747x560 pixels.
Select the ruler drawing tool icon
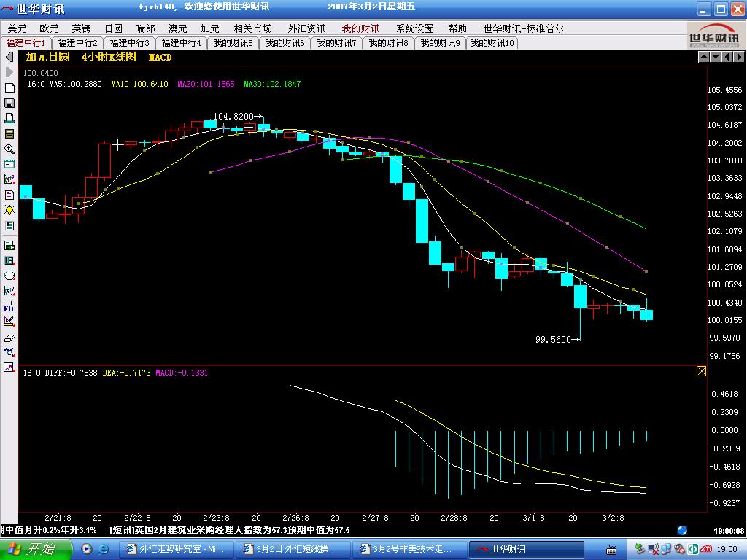click(x=9, y=322)
